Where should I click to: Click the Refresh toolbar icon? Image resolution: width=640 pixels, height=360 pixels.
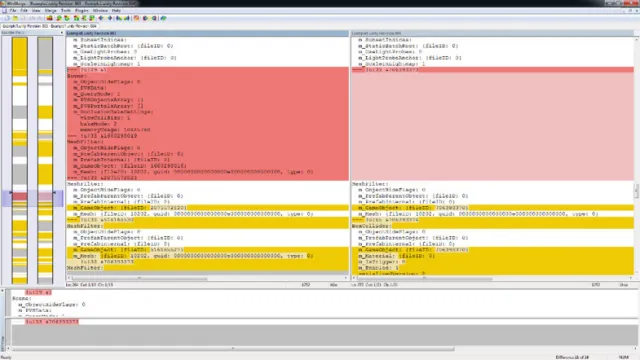click(x=164, y=18)
